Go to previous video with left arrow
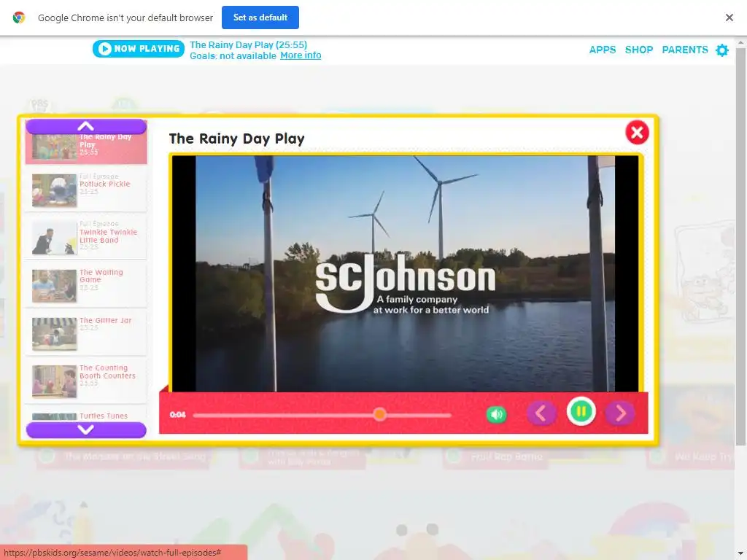 (x=541, y=413)
